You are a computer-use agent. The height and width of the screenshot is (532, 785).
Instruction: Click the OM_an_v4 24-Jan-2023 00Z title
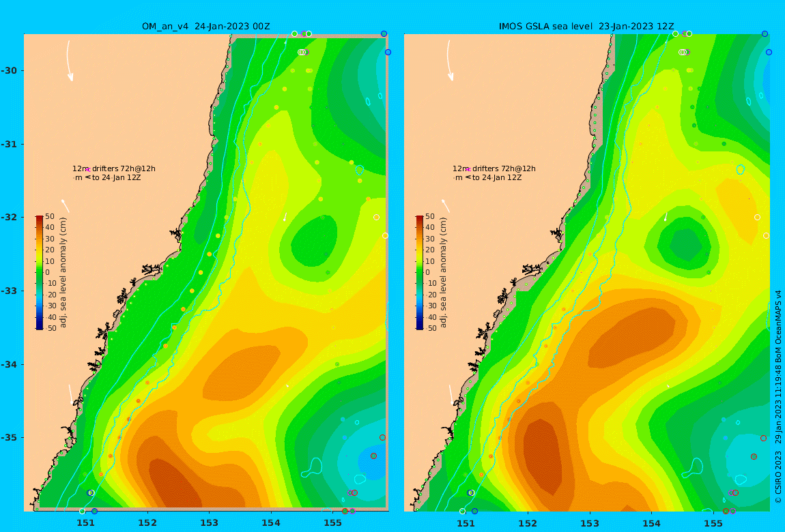(x=205, y=26)
